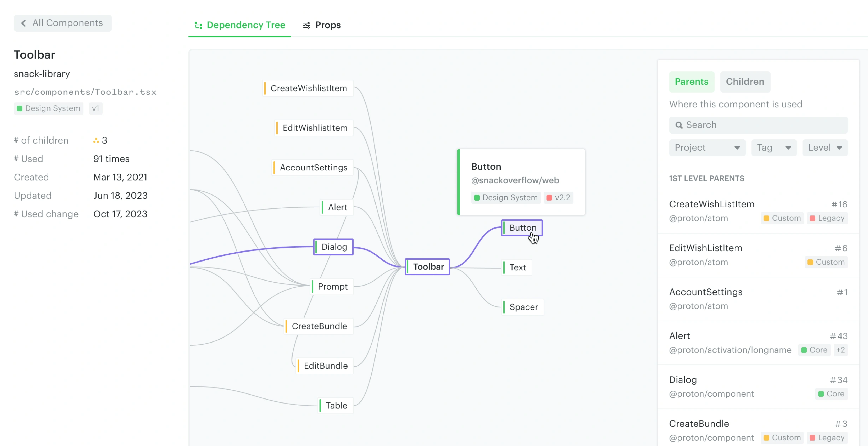The width and height of the screenshot is (868, 446).
Task: Click green Design System tag under Toolbar
Action: point(49,108)
